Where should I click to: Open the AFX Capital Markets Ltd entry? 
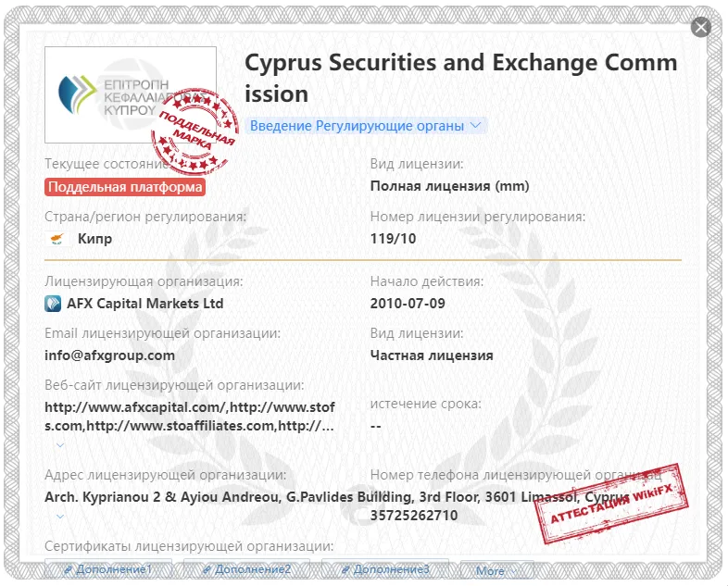coord(145,304)
